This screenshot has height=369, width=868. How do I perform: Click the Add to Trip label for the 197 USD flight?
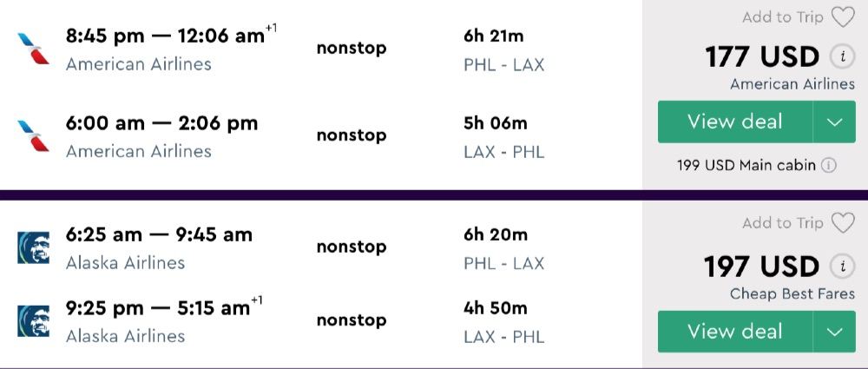(783, 223)
